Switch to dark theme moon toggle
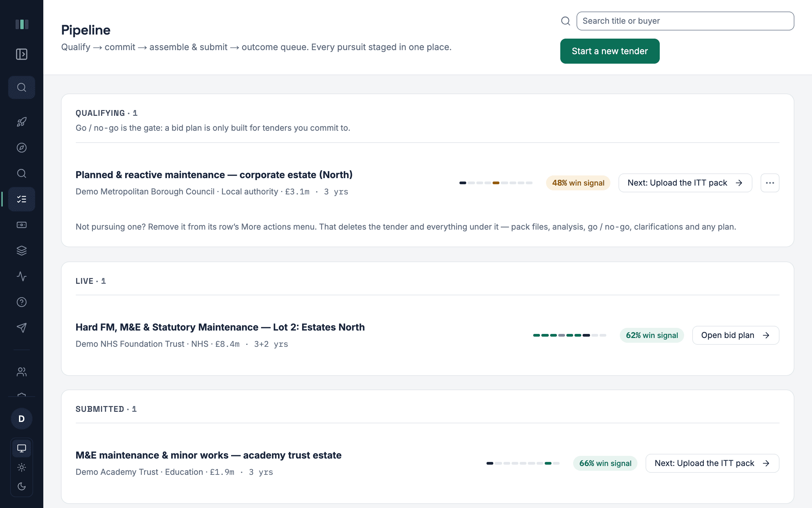The width and height of the screenshot is (812, 508). point(22,486)
